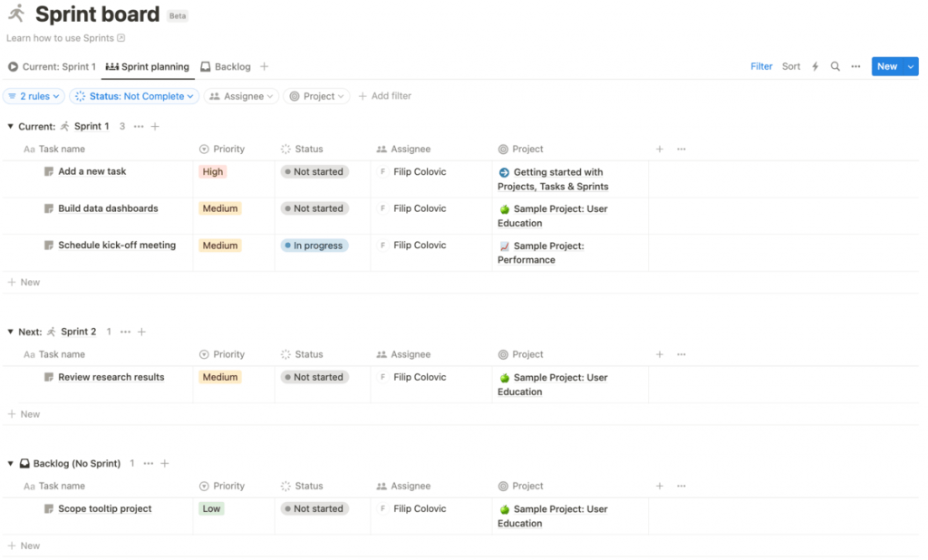Screen dimensions: 928x560
Task: Open the toolbar three-dots options menu
Action: click(x=856, y=66)
